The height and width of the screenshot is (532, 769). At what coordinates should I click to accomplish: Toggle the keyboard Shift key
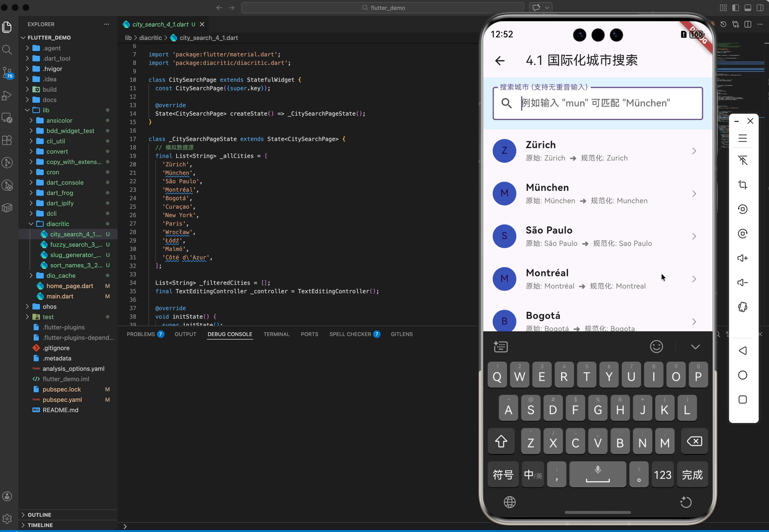501,441
